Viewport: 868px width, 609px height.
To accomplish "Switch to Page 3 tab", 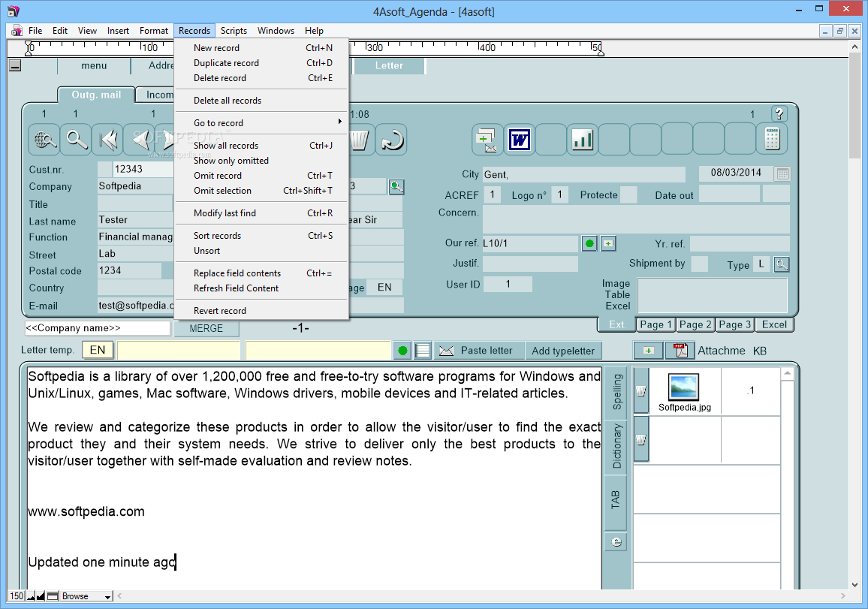I will pos(734,325).
